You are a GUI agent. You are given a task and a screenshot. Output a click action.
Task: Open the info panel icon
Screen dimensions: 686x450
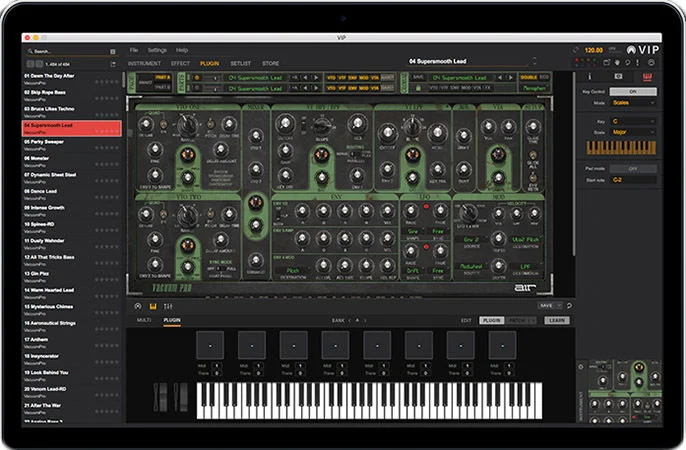tap(589, 77)
